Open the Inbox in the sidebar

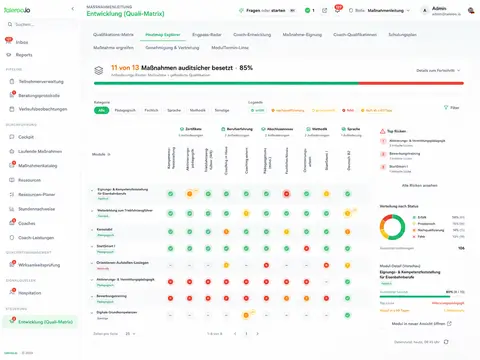coord(22,42)
